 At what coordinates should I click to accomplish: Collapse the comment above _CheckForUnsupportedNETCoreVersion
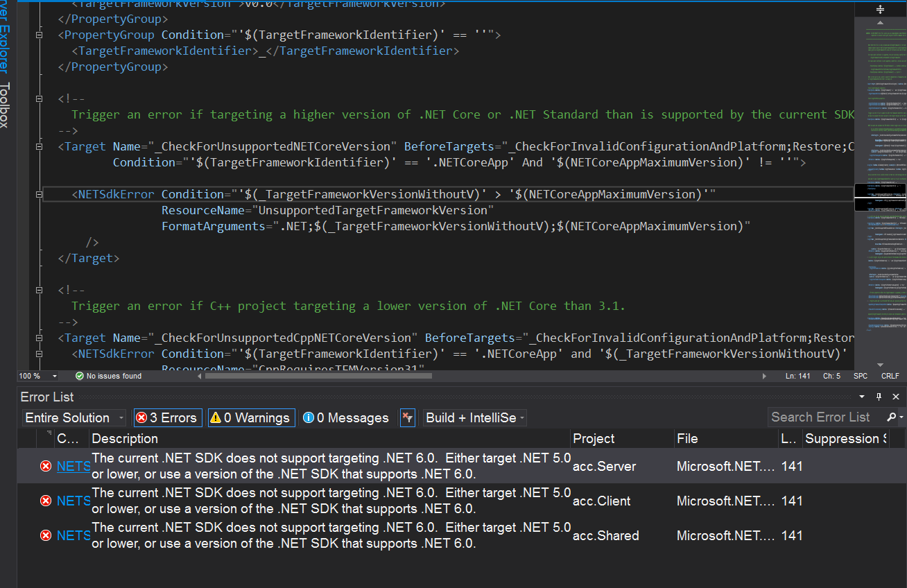click(x=39, y=98)
